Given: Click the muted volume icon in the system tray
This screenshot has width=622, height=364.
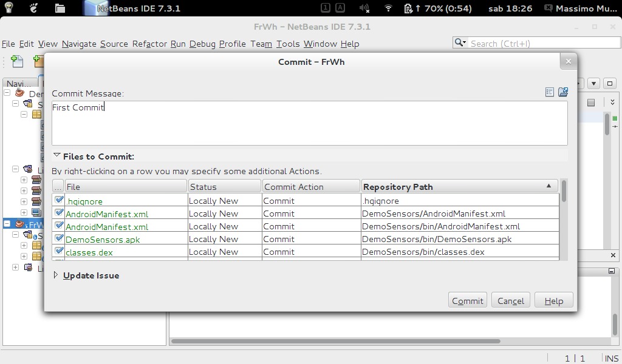Looking at the screenshot, I should pos(364,8).
